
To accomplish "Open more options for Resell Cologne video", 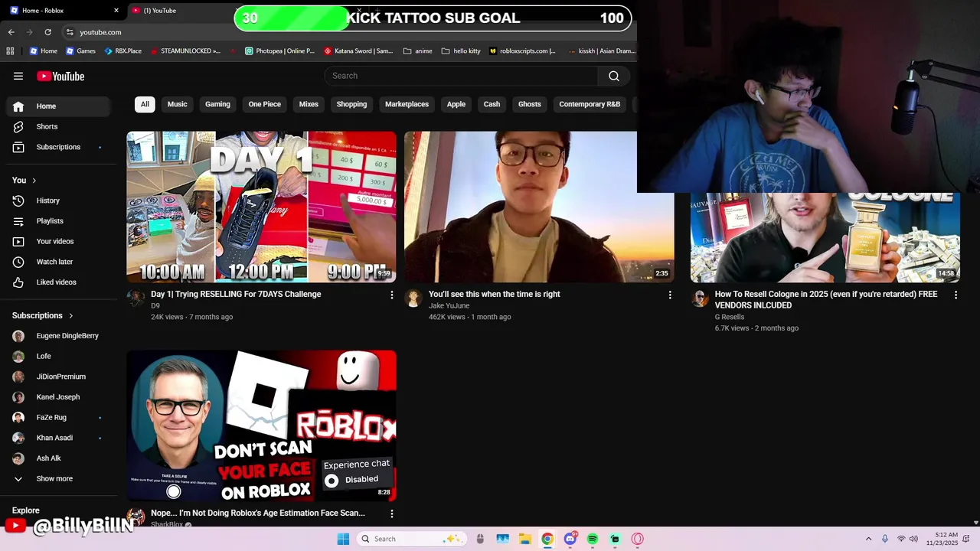I will pyautogui.click(x=955, y=295).
